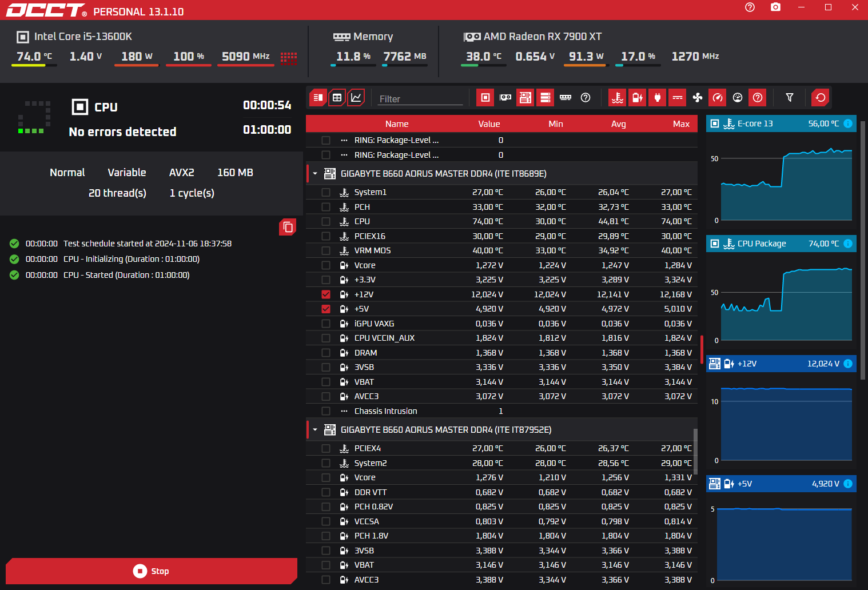Check the Chassis Intrusion checkbox
This screenshot has width=868, height=590.
pos(326,411)
